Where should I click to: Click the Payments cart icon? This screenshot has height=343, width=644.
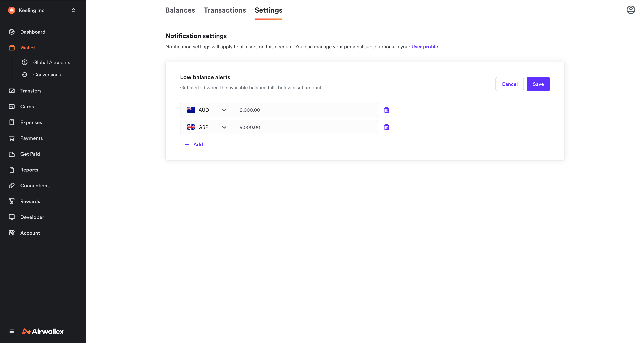click(x=11, y=138)
